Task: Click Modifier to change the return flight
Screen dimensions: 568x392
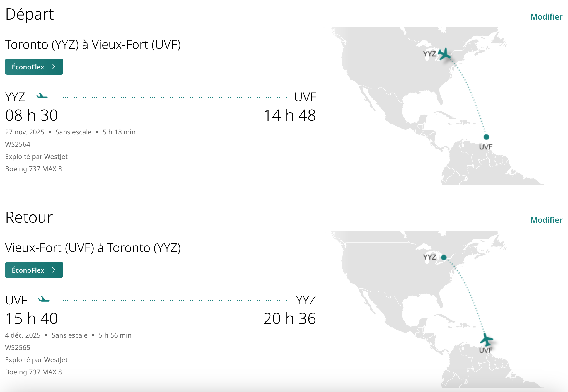Action: coord(546,220)
